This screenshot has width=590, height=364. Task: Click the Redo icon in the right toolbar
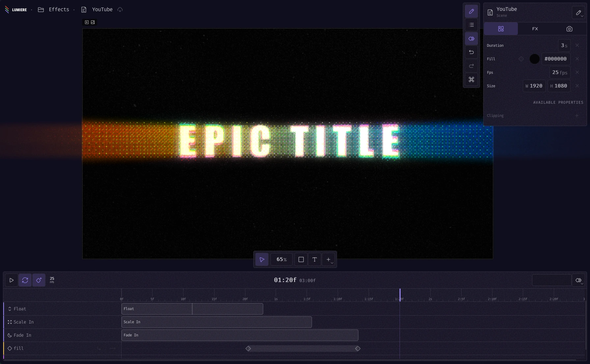pos(471,66)
